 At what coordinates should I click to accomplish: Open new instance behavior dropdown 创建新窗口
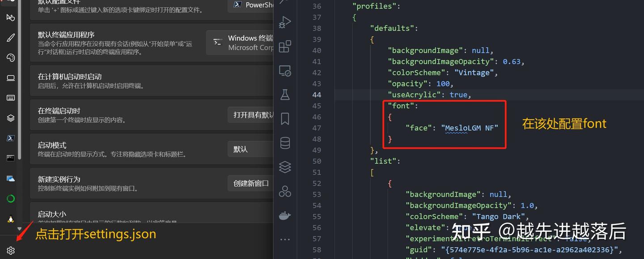point(250,183)
